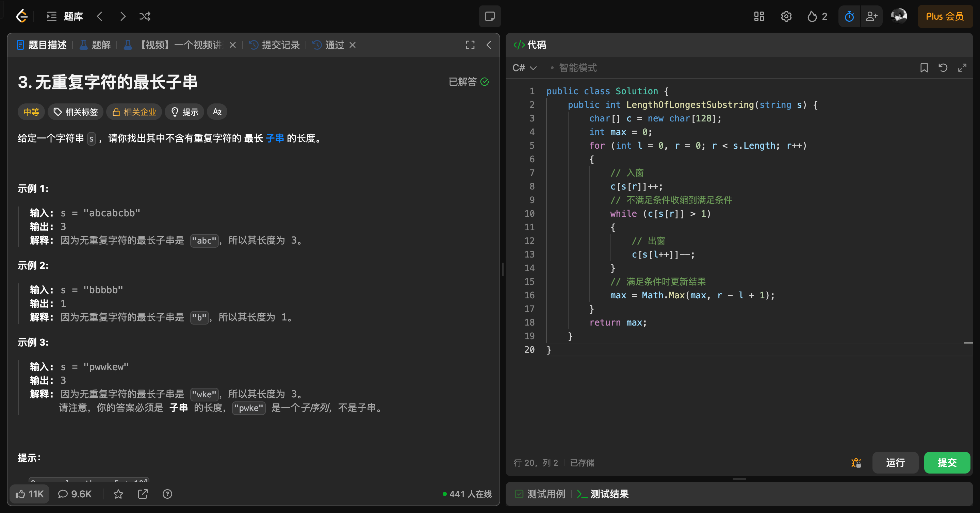The image size is (980, 513).
Task: Click the debugger bug icon
Action: (856, 462)
